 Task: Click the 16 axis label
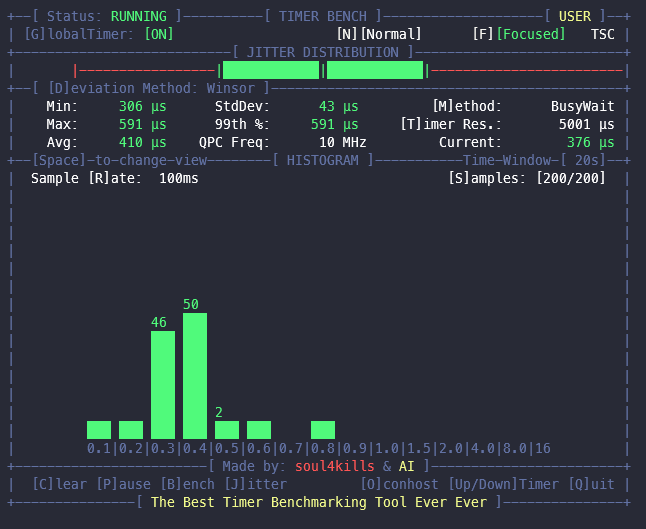coord(543,448)
